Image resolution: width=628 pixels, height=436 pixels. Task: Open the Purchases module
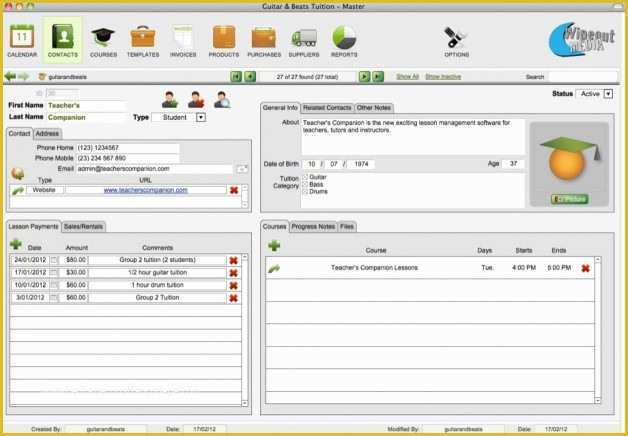[x=264, y=41]
